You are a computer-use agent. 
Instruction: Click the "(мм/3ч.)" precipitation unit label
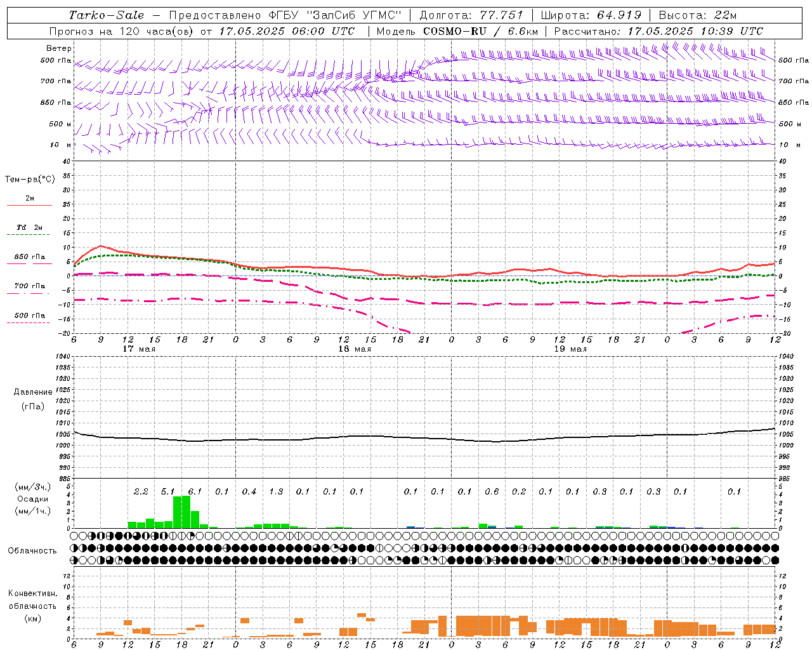[33, 487]
